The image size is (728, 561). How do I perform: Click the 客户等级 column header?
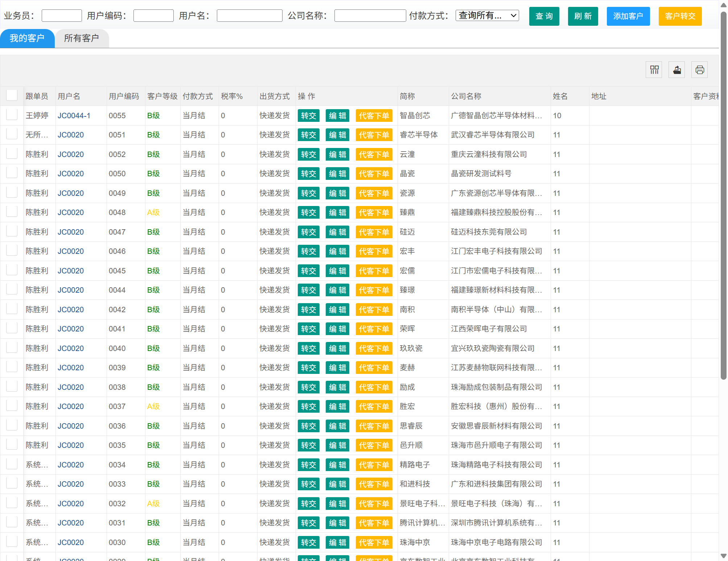(x=162, y=96)
